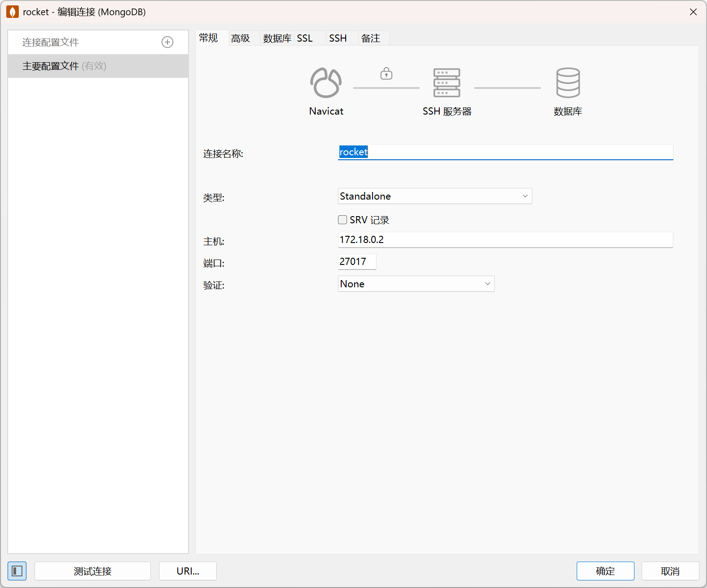Click the MongoDB app icon in the title bar

tap(12, 12)
